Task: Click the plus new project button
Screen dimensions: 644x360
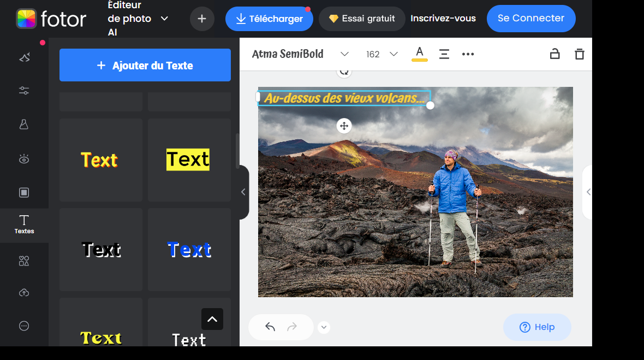Action: (202, 19)
